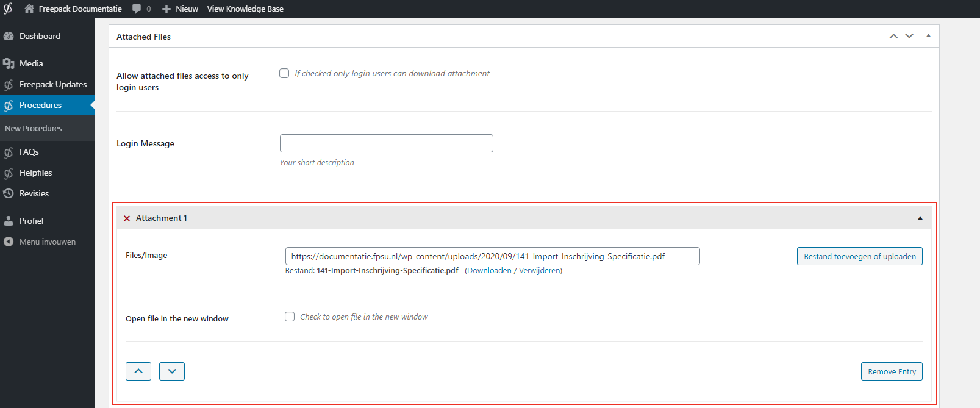
Task: Click the Login Message text field
Action: click(387, 143)
